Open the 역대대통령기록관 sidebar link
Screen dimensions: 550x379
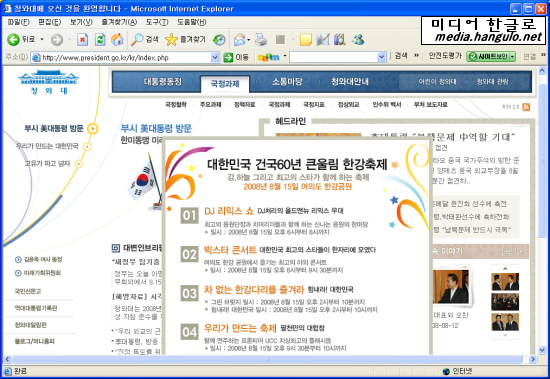[36, 308]
